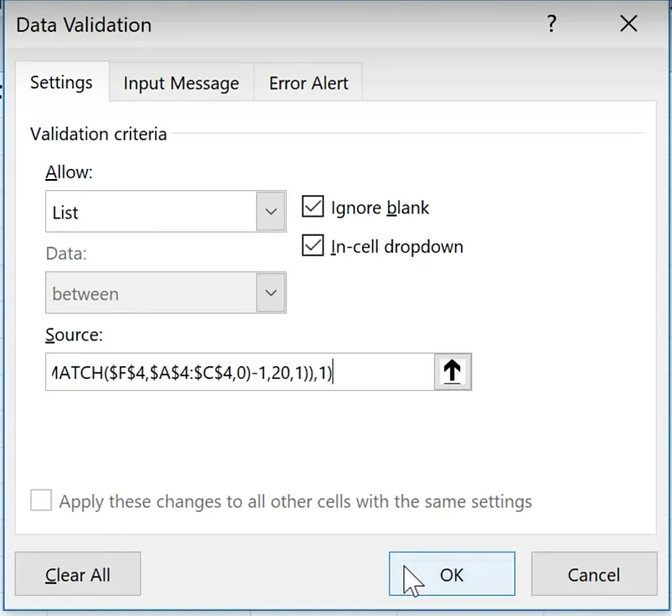Click the Validation criteria heading
This screenshot has height=616, width=672.
(98, 134)
